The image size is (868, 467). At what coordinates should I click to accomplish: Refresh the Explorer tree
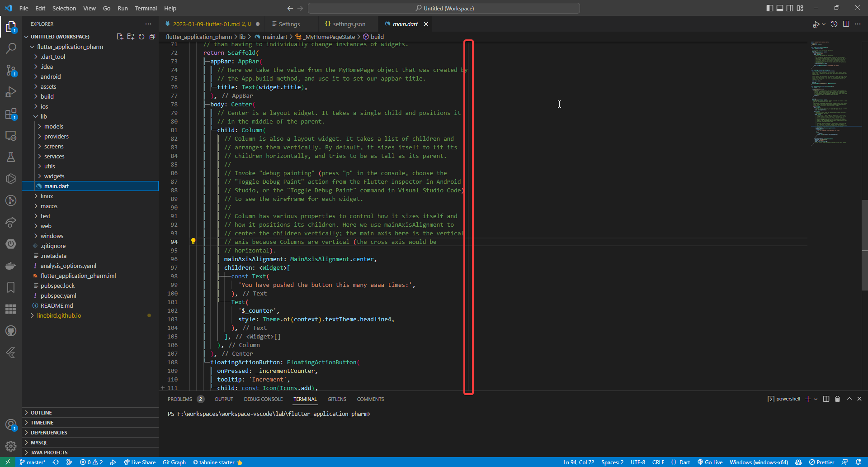142,37
